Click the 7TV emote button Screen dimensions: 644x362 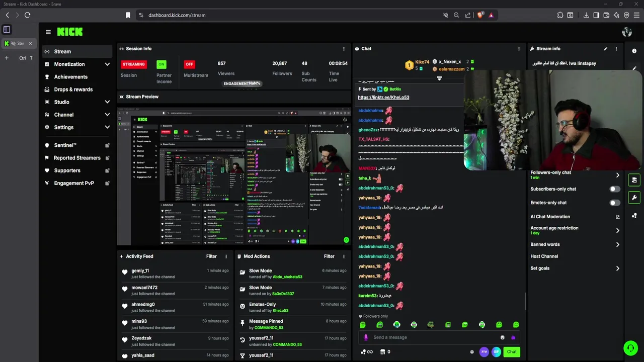coord(484,352)
